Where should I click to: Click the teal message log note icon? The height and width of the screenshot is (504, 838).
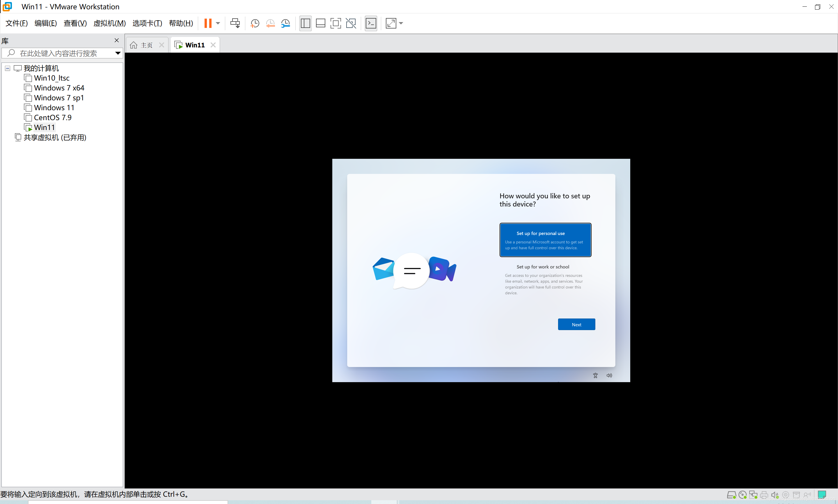[822, 494]
